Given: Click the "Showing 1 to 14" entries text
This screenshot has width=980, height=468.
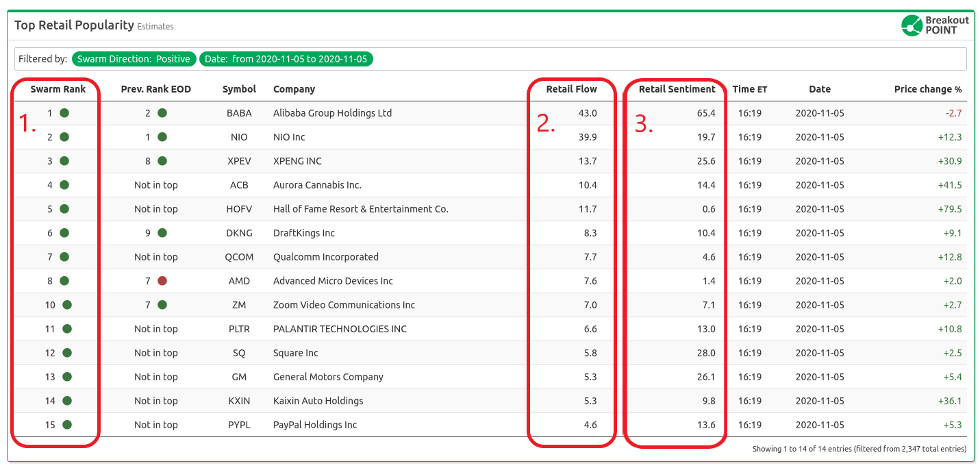Looking at the screenshot, I should (859, 449).
